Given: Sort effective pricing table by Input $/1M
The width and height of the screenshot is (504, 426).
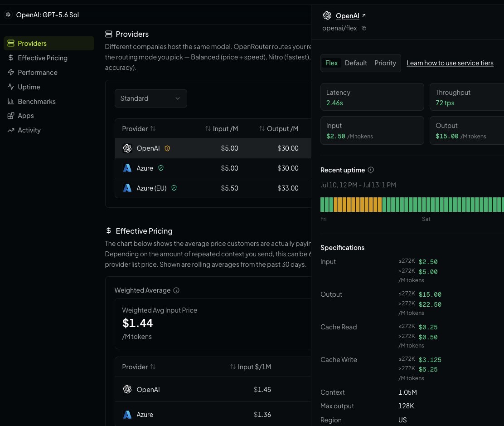Looking at the screenshot, I should pyautogui.click(x=250, y=367).
